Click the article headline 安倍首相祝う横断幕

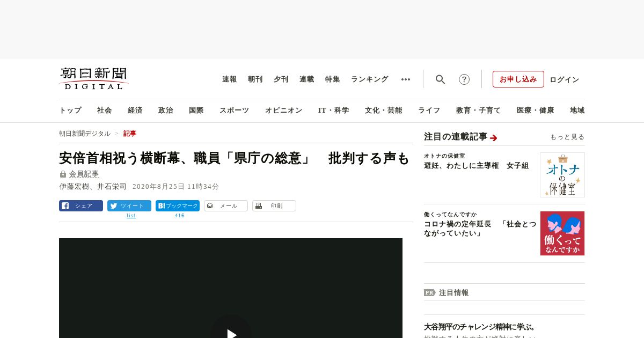coord(235,158)
